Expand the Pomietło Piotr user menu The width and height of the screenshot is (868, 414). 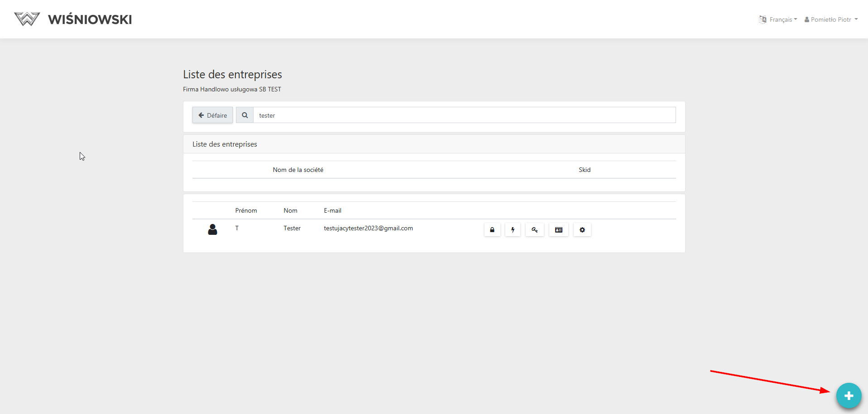click(831, 19)
